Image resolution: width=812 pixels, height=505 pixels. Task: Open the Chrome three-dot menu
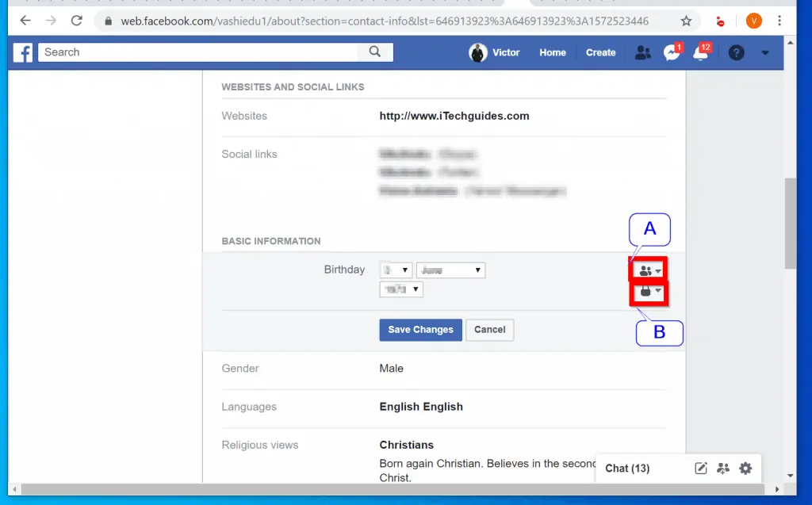[779, 21]
